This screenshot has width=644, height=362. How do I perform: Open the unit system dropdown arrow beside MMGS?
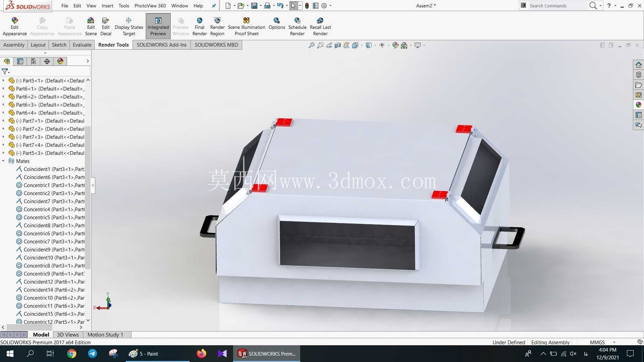[x=614, y=342]
